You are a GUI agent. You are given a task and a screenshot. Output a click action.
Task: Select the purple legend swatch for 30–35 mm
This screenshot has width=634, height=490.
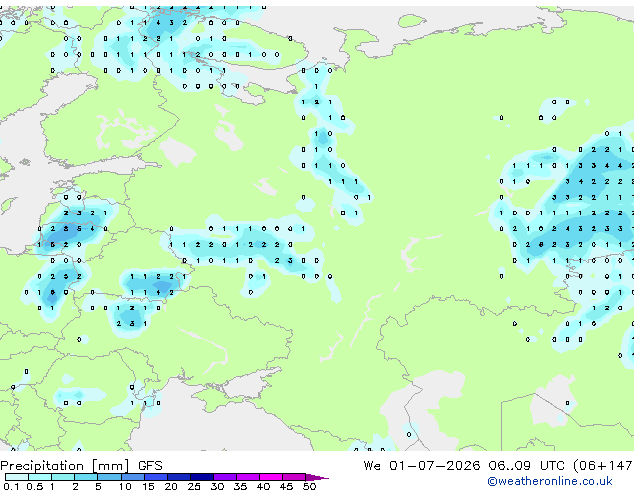225,477
